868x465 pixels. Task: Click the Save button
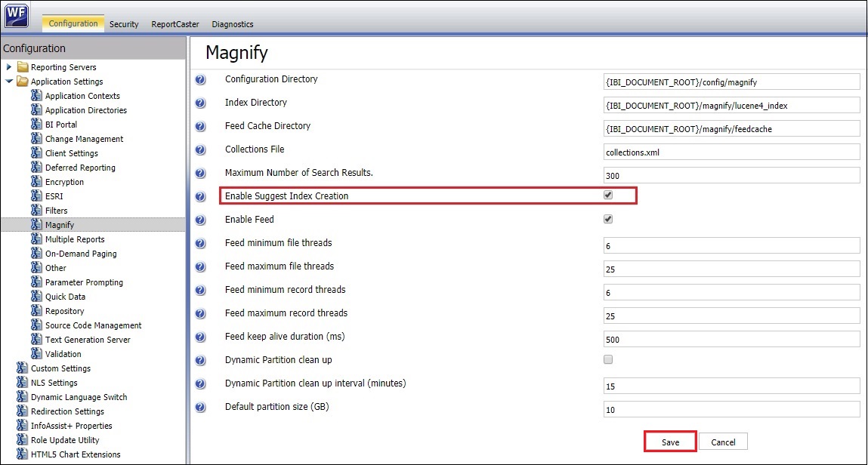(670, 442)
